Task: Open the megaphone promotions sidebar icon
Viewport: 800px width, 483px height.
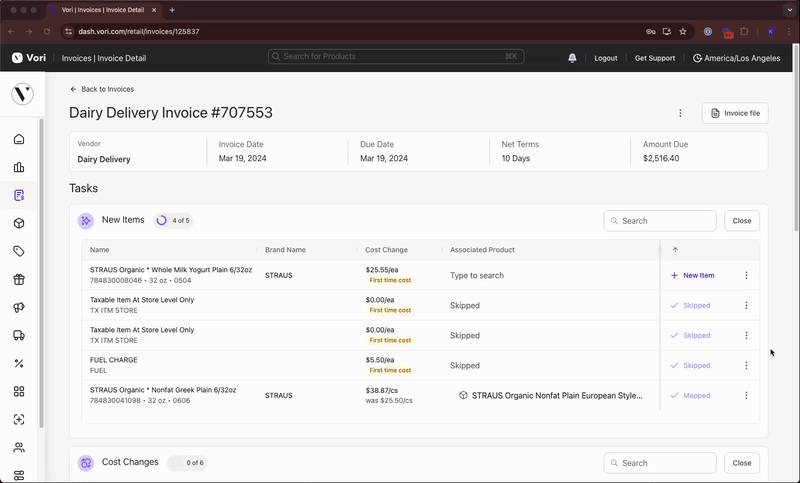Action: coord(19,308)
